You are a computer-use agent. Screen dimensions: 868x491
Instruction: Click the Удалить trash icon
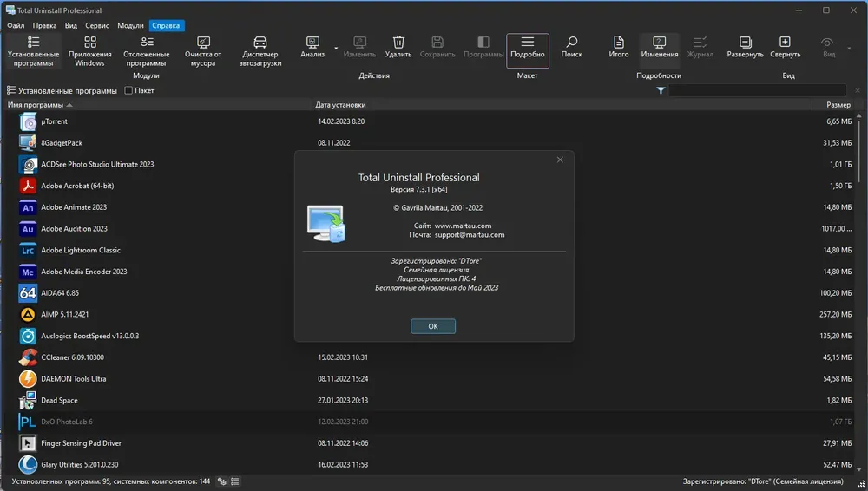point(398,42)
